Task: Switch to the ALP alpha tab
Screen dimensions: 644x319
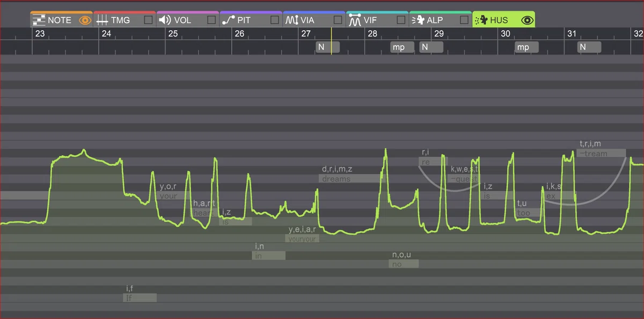Action: click(x=440, y=20)
